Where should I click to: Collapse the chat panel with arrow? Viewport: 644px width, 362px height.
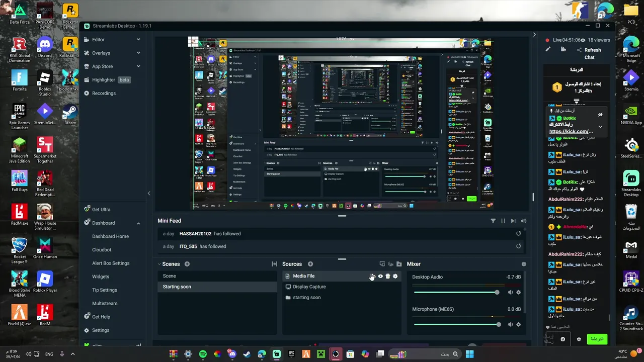[534, 35]
